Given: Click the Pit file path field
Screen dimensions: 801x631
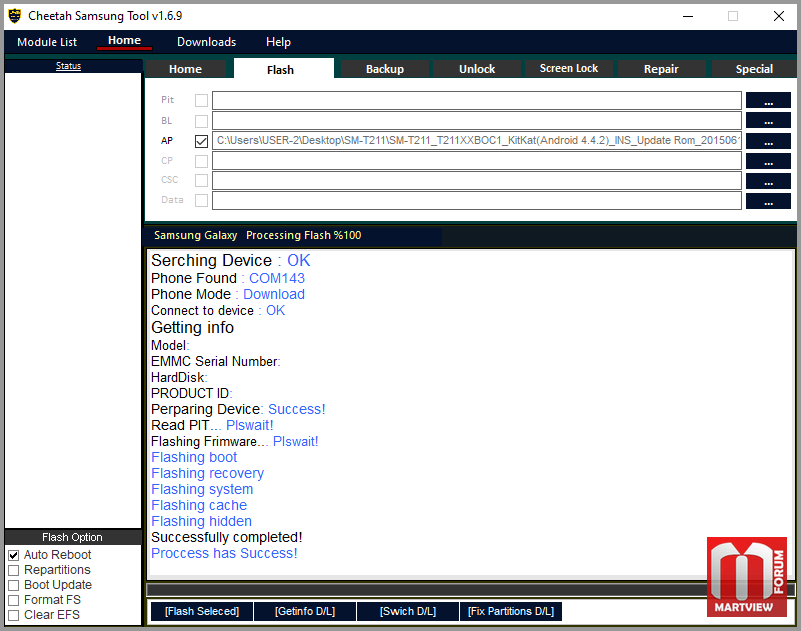Looking at the screenshot, I should pyautogui.click(x=477, y=100).
